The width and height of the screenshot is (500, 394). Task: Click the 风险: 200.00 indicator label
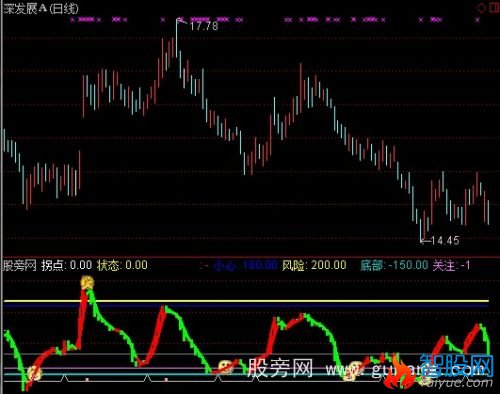tap(314, 265)
